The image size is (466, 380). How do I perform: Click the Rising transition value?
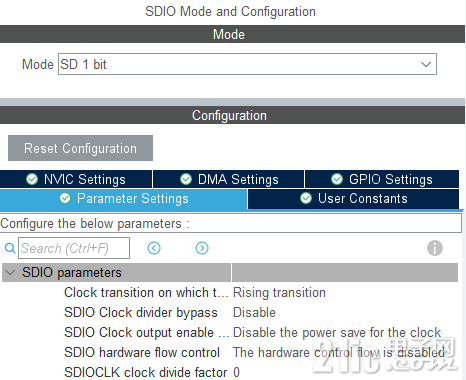coord(279,293)
